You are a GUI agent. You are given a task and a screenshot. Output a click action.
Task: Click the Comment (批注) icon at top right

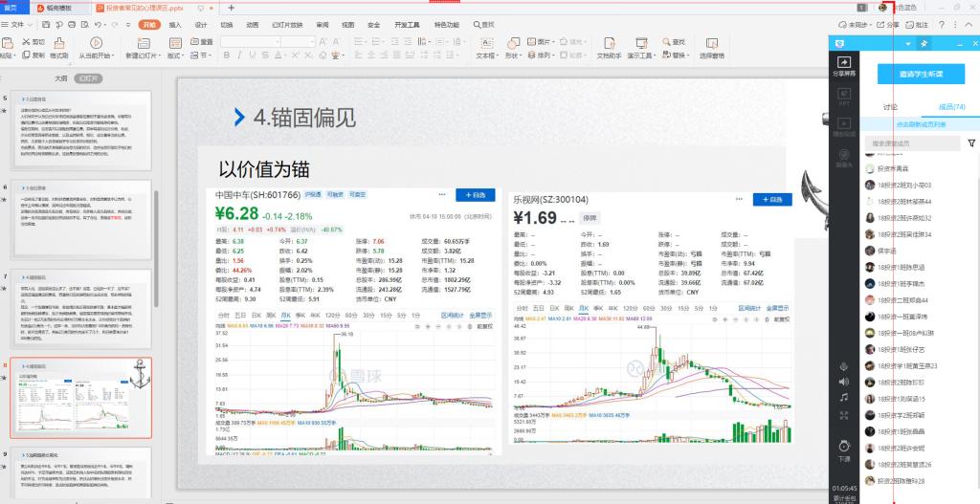[908, 25]
